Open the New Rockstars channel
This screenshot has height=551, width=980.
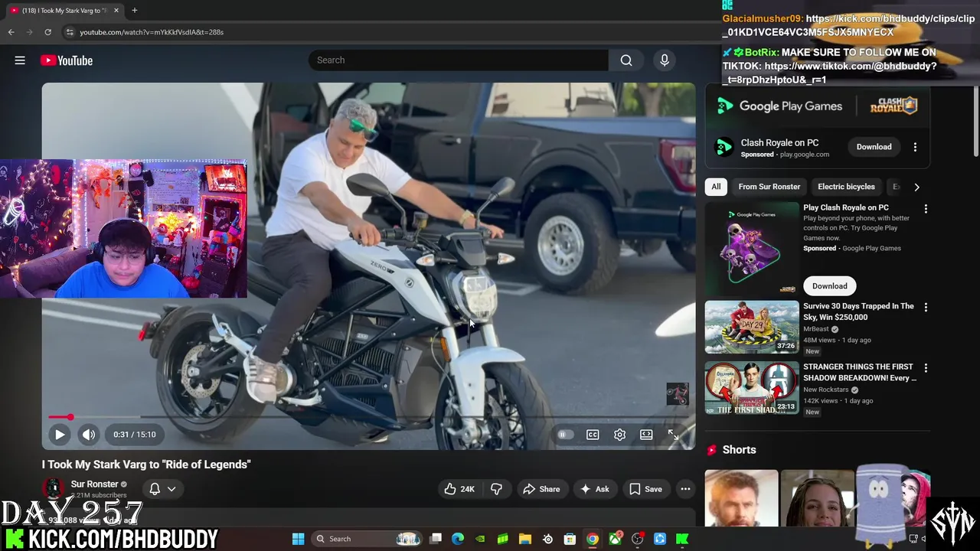pyautogui.click(x=826, y=390)
